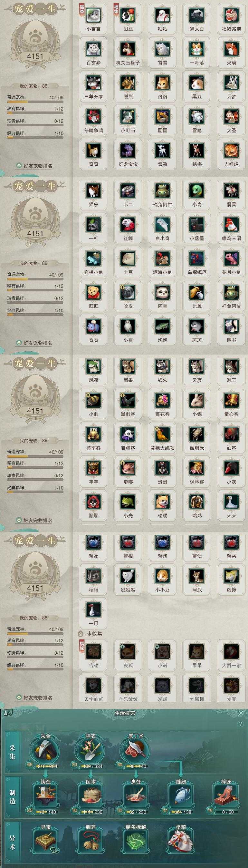Image resolution: width=248 pixels, height=868 pixels.
Task: Open the 雄鸡三唱 rooster pet
Action: pyautogui.click(x=231, y=224)
